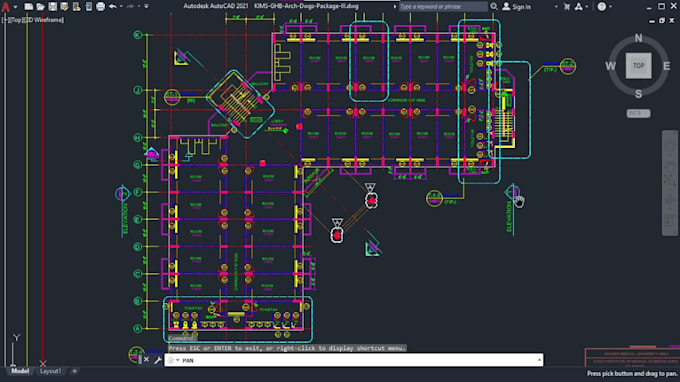Open the Help question mark icon

point(602,7)
